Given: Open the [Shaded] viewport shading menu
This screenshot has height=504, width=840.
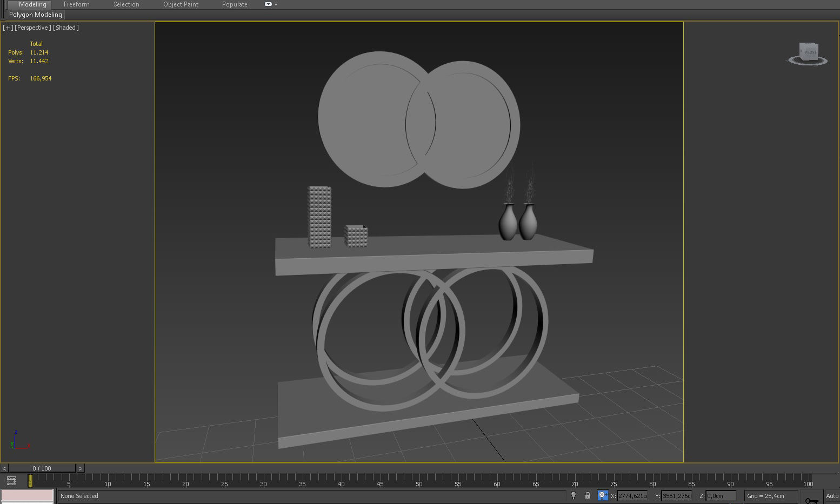Looking at the screenshot, I should click(x=66, y=28).
